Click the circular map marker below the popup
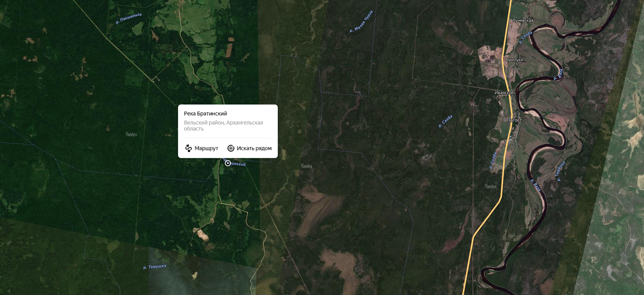The image size is (644, 295). [x=228, y=163]
